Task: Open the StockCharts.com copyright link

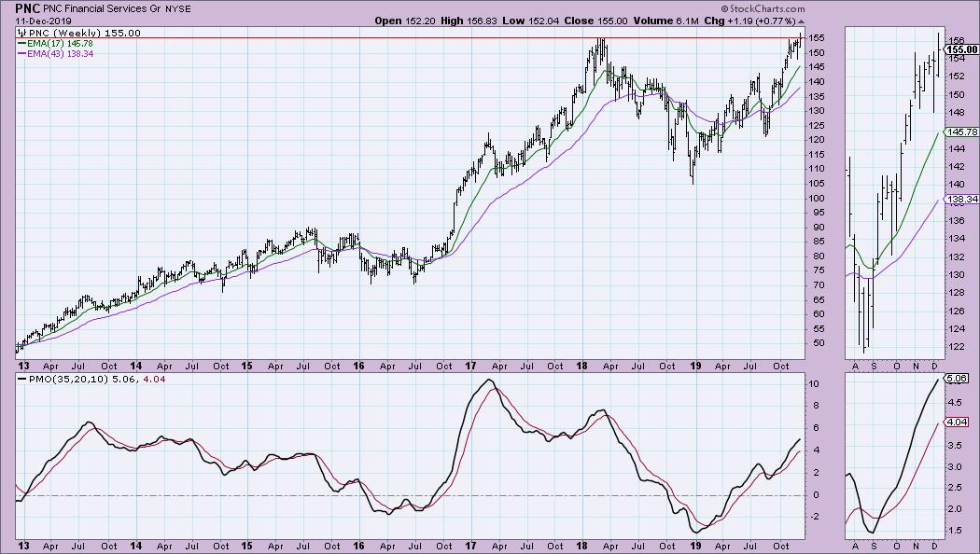Action: pyautogui.click(x=763, y=8)
